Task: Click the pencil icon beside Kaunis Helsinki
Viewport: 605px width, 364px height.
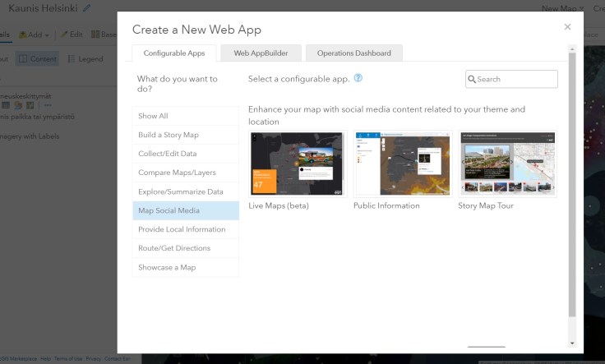Action: point(87,8)
